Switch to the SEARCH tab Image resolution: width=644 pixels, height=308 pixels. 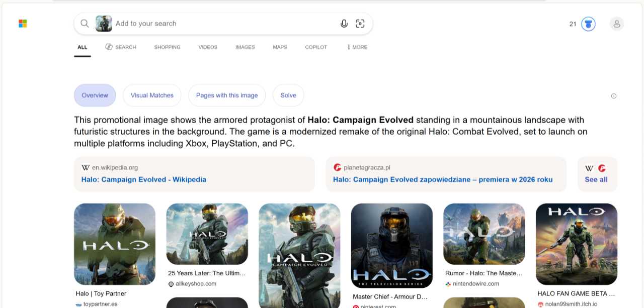point(121,47)
